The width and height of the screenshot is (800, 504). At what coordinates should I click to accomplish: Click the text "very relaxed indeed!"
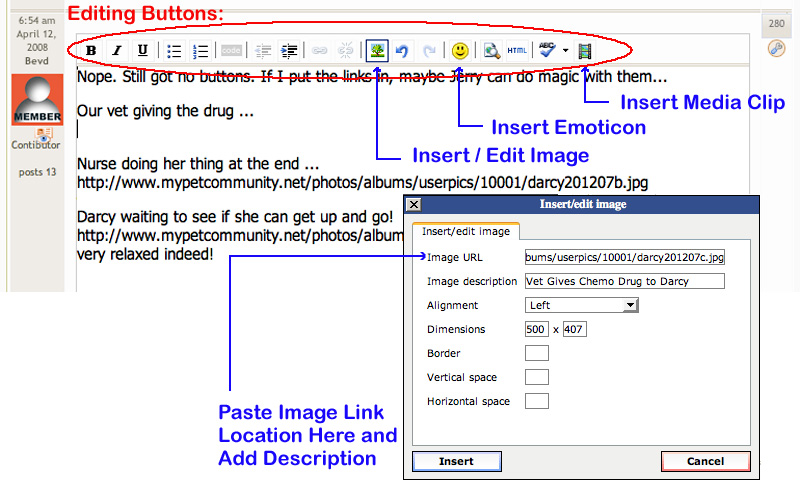[145, 254]
